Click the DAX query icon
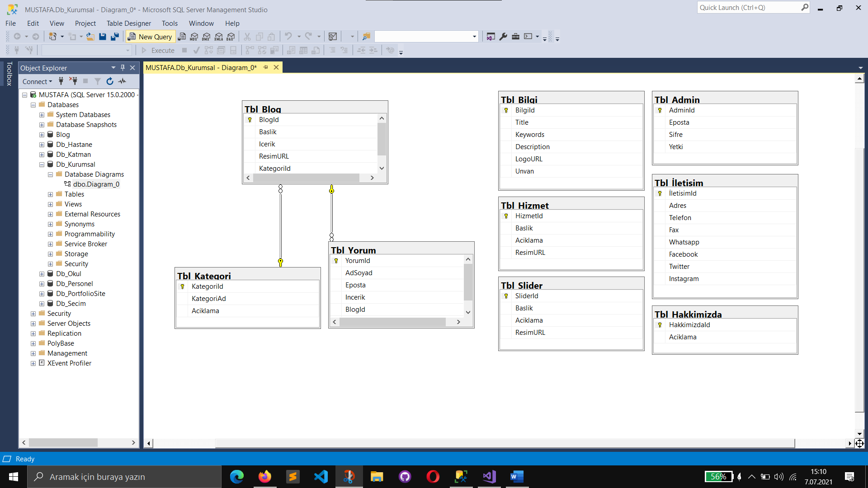The image size is (868, 488). click(x=231, y=37)
